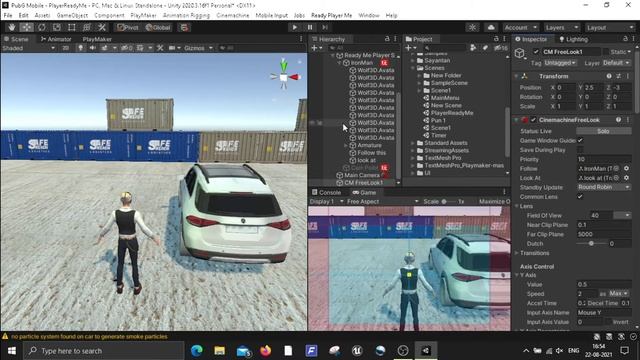Open the Component menu
Image resolution: width=640 pixels, height=360 pixels.
[x=109, y=16]
